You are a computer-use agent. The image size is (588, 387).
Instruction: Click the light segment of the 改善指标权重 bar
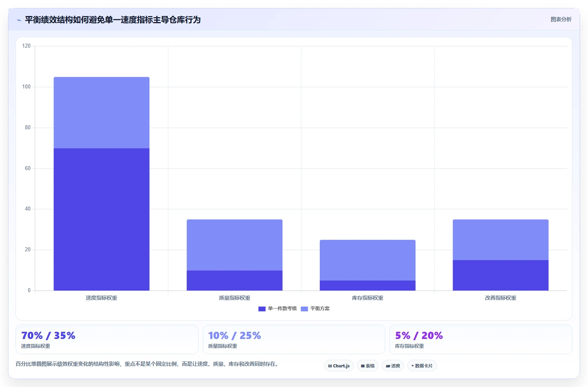[500, 240]
